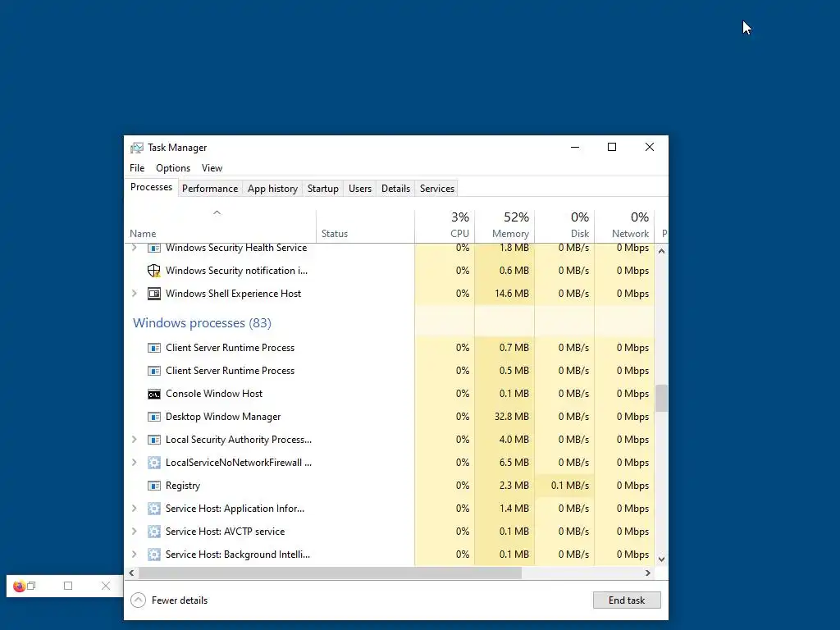Select the Registry process row text

(x=183, y=486)
